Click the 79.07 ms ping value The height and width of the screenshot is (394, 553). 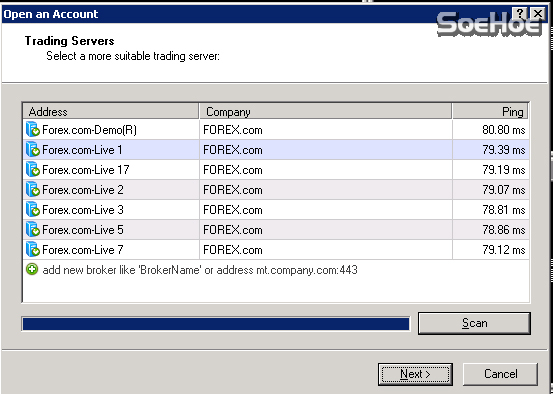[x=504, y=190]
